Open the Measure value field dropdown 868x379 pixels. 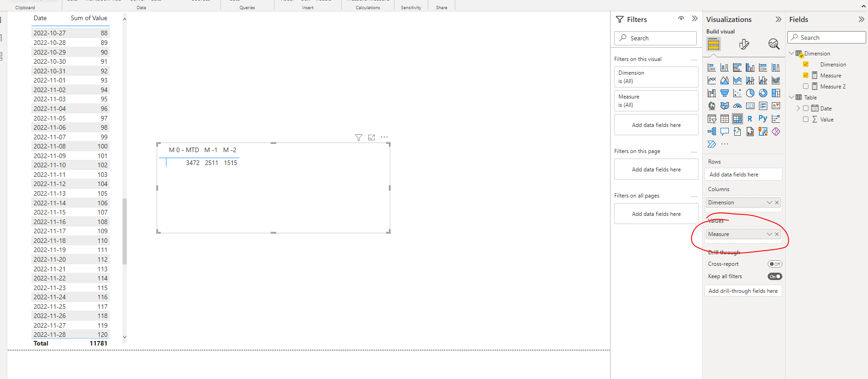(x=770, y=234)
